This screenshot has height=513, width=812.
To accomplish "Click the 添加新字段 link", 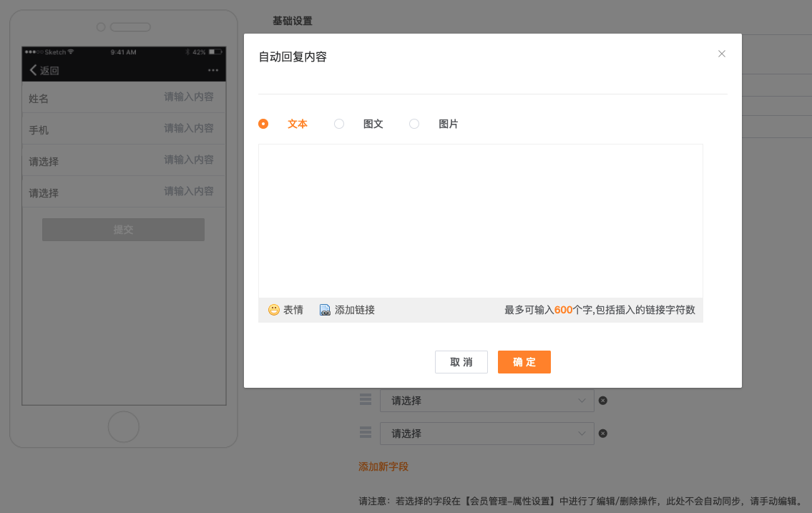I will (383, 465).
